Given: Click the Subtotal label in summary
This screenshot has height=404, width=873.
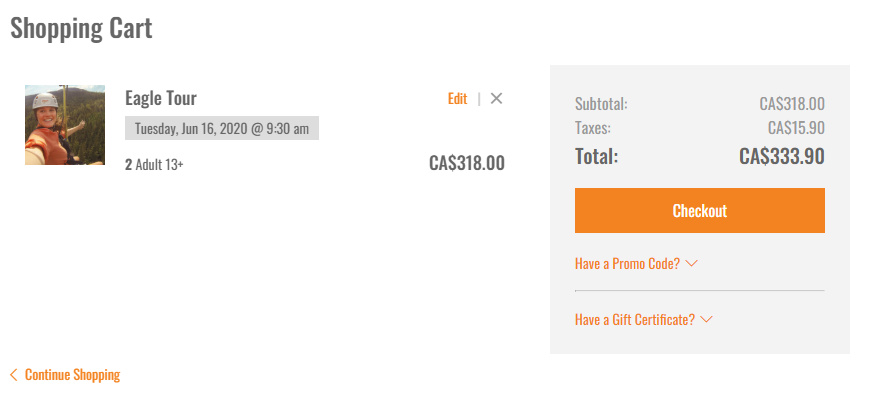Looking at the screenshot, I should (601, 104).
